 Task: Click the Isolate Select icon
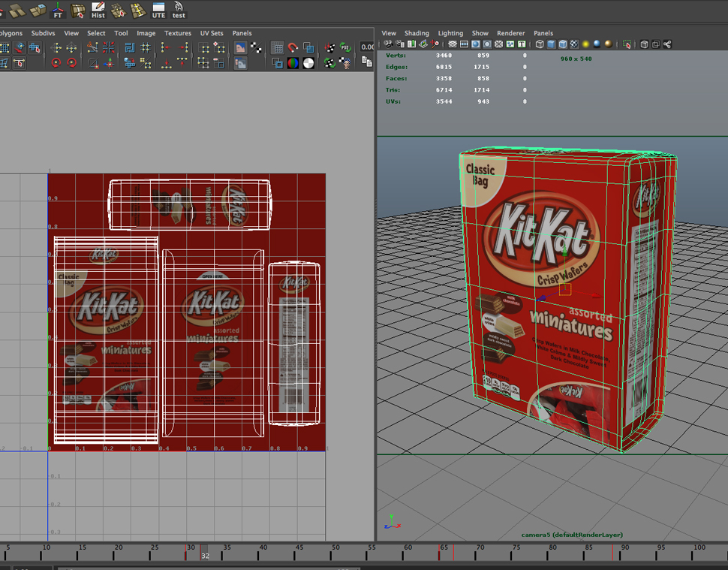tap(627, 44)
